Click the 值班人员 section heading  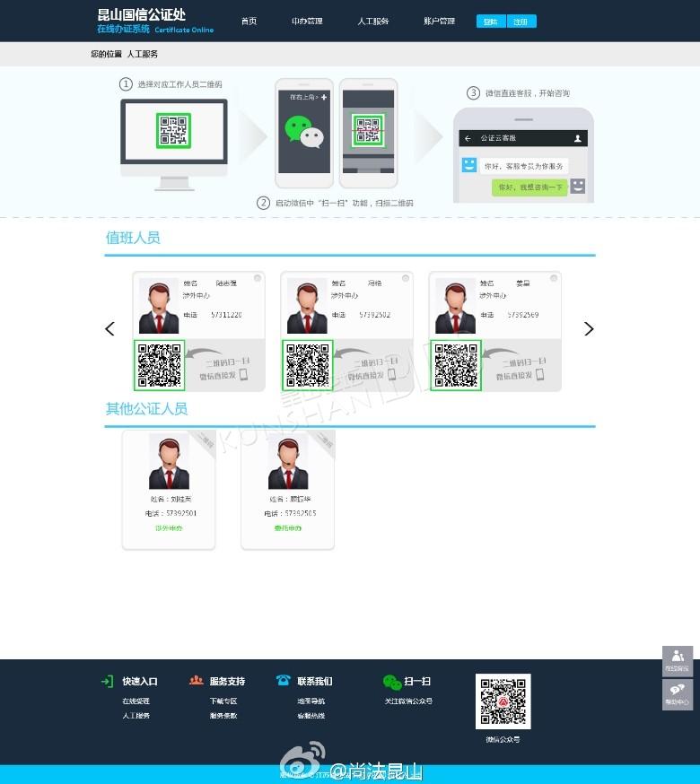[x=133, y=238]
